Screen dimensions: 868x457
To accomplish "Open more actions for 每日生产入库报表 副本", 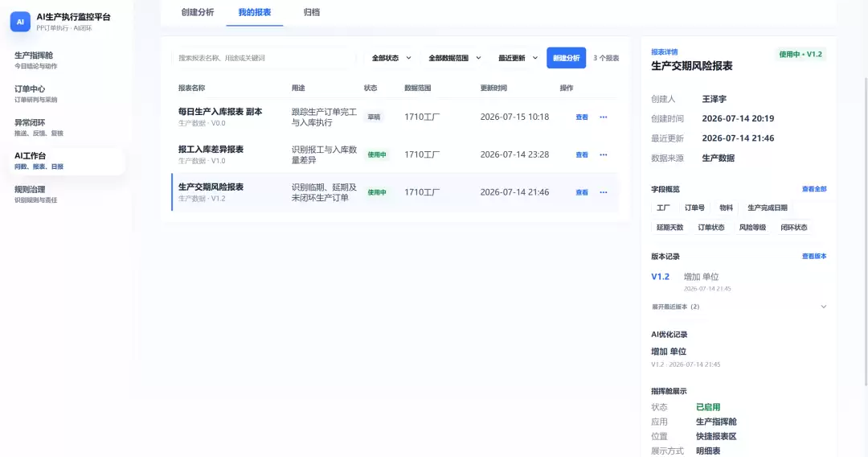I will pos(604,117).
